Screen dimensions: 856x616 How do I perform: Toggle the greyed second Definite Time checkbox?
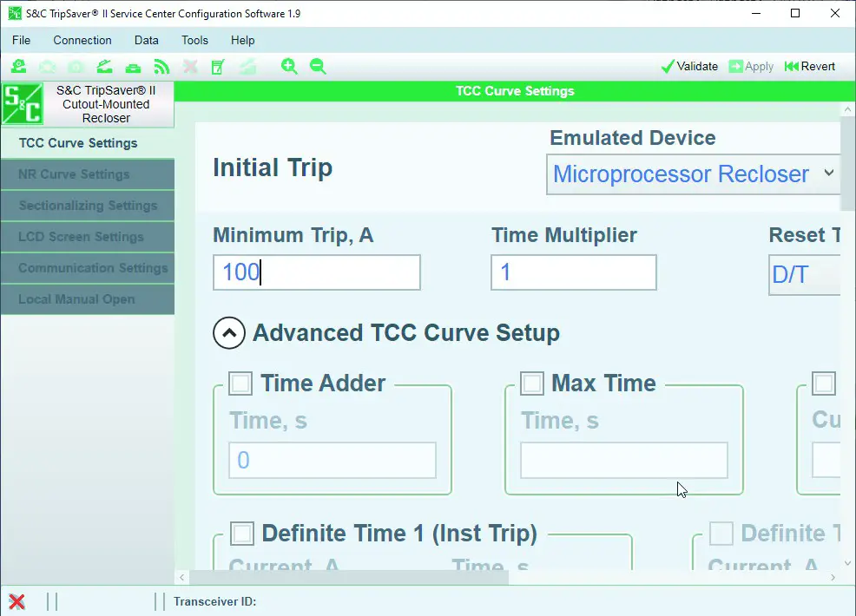pos(721,534)
